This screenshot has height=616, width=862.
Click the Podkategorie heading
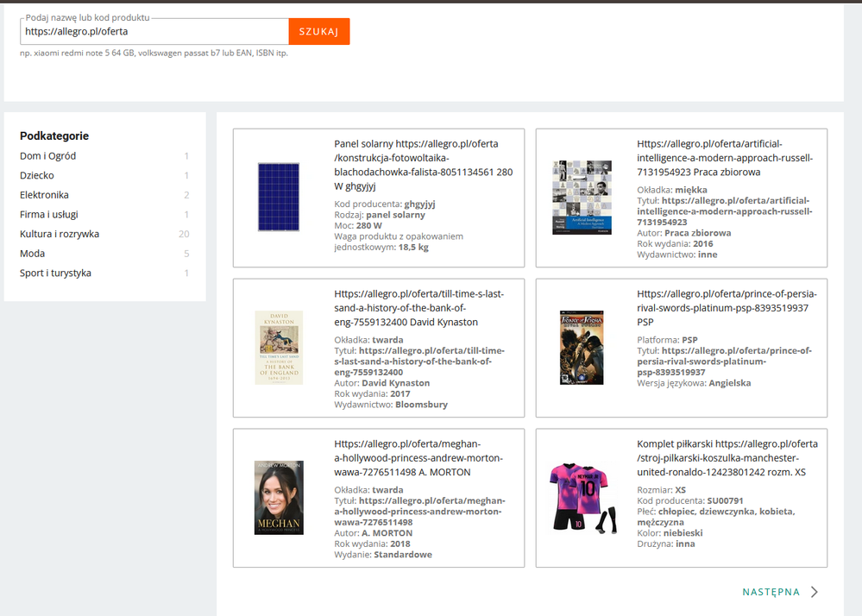[x=54, y=135]
